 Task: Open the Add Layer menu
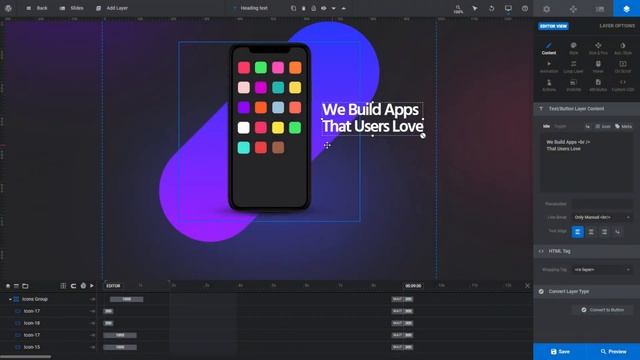pos(112,8)
